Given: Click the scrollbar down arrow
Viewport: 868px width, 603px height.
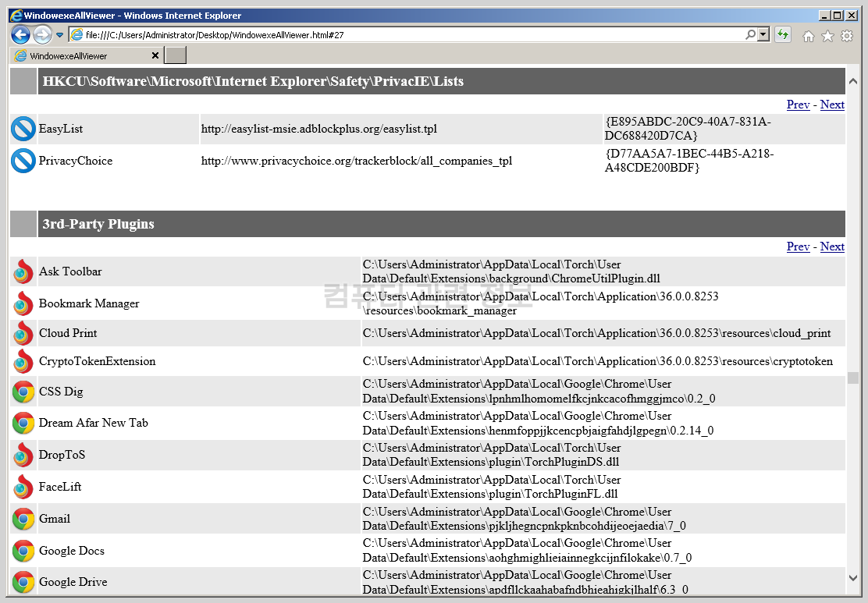Looking at the screenshot, I should [853, 578].
